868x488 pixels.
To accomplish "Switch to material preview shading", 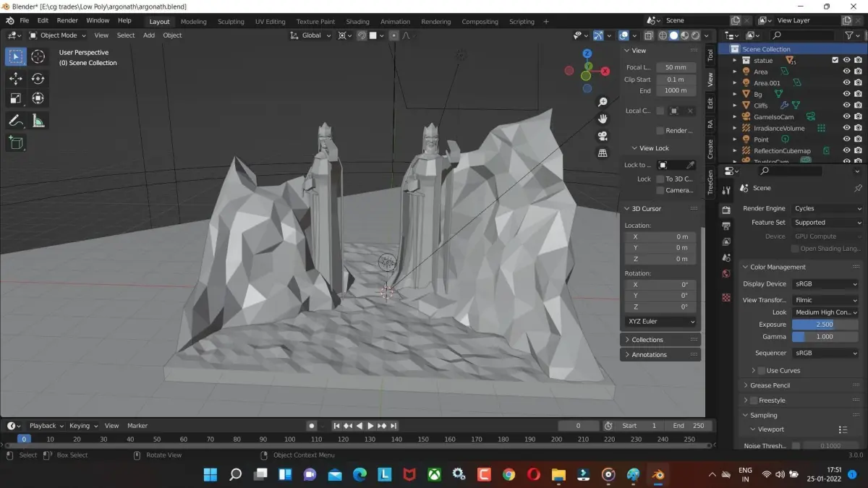I will tap(684, 35).
